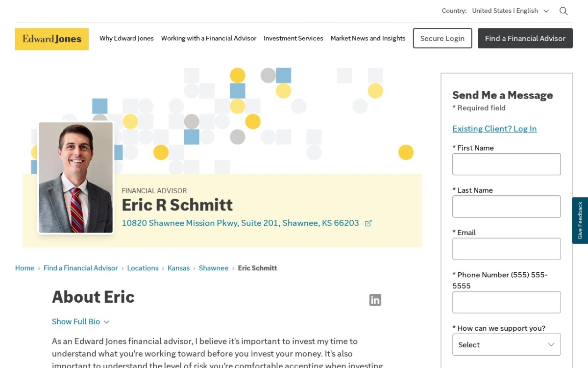Open the 10820 Shawnee Mission Pkwy address link
The width and height of the screenshot is (588, 368).
pos(240,223)
